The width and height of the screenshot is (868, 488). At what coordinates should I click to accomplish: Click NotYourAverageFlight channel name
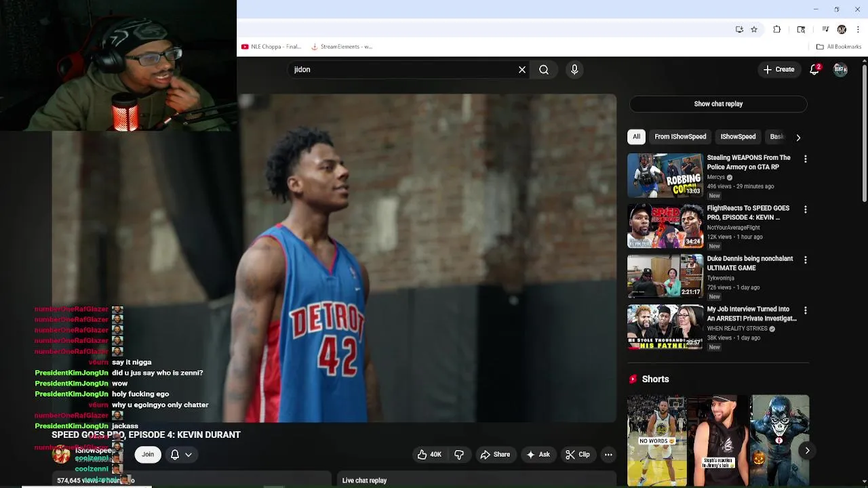pos(734,228)
